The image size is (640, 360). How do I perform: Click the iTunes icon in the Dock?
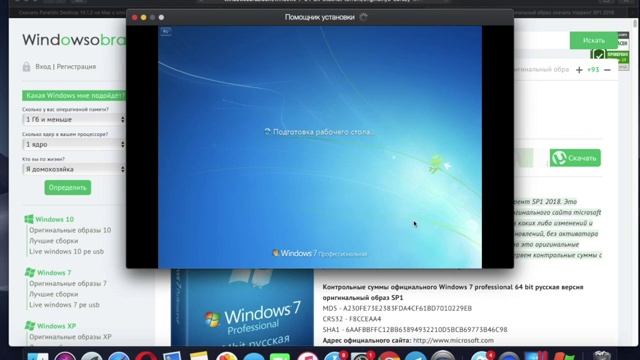pyautogui.click(x=307, y=356)
